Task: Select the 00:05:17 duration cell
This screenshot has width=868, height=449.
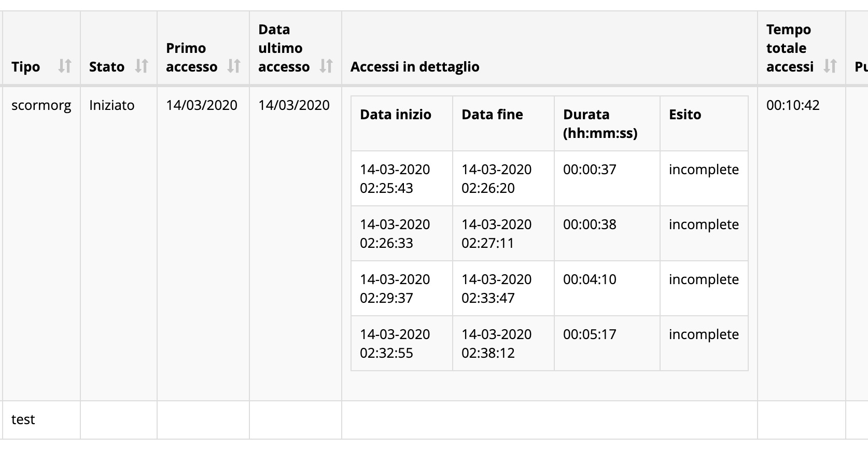Action: (590, 334)
